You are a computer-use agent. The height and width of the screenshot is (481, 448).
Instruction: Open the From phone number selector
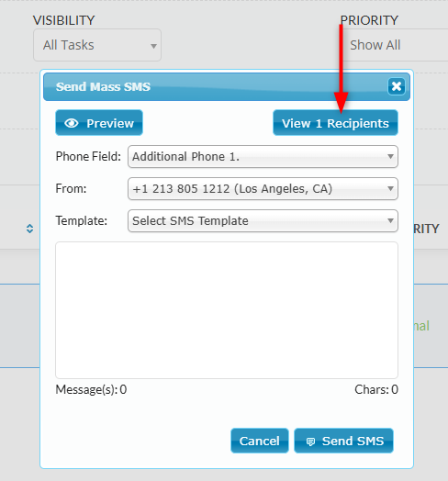coord(263,189)
